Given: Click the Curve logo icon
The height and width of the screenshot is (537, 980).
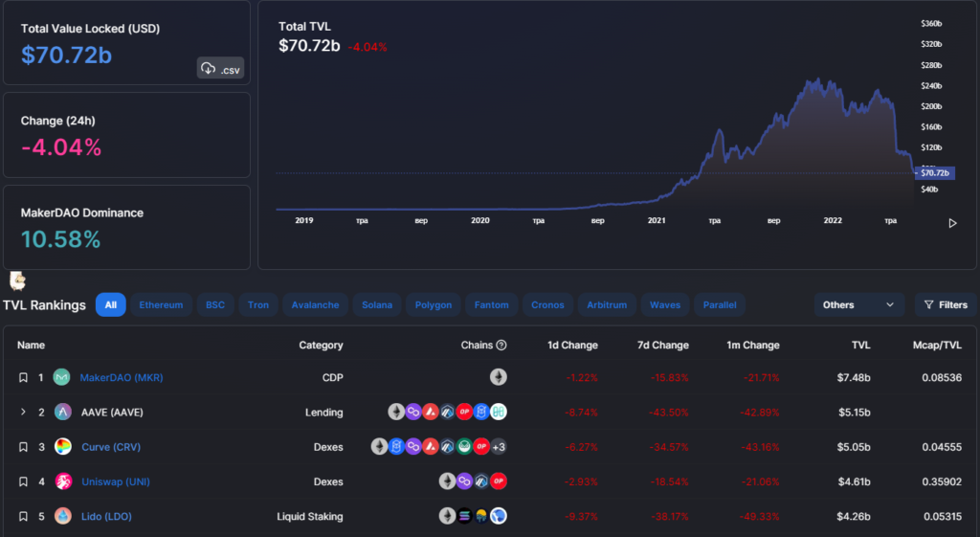Looking at the screenshot, I should tap(62, 447).
